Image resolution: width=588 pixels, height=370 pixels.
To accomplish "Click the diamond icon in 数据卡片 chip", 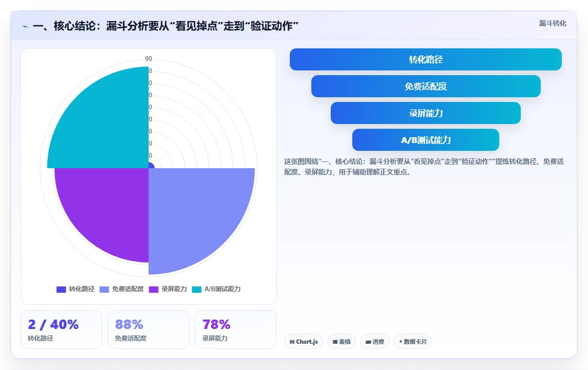I will [x=401, y=342].
